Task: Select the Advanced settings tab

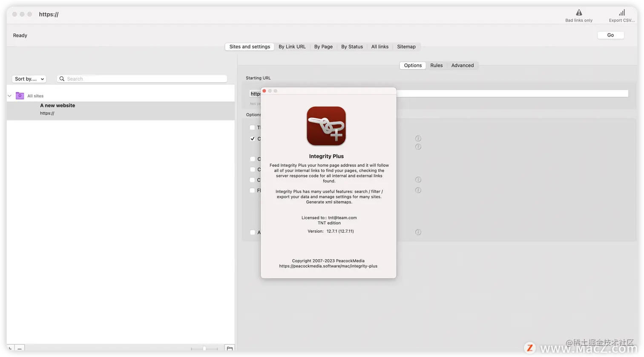Action: (463, 66)
